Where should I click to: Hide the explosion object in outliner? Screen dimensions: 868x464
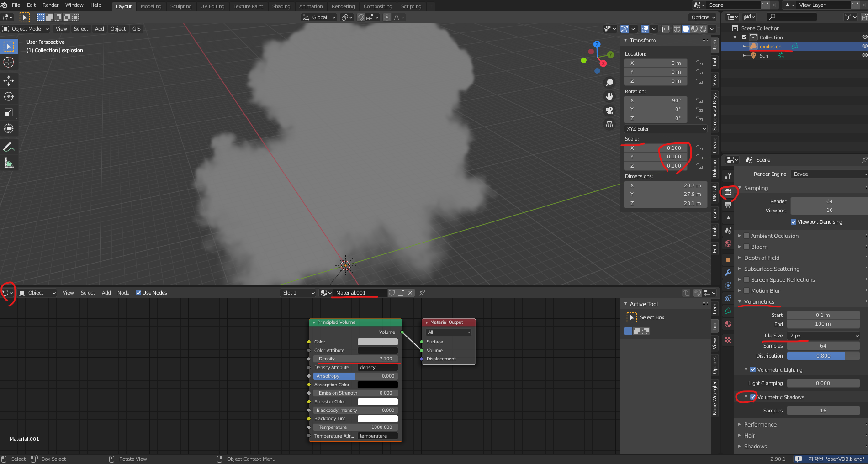[x=864, y=46]
